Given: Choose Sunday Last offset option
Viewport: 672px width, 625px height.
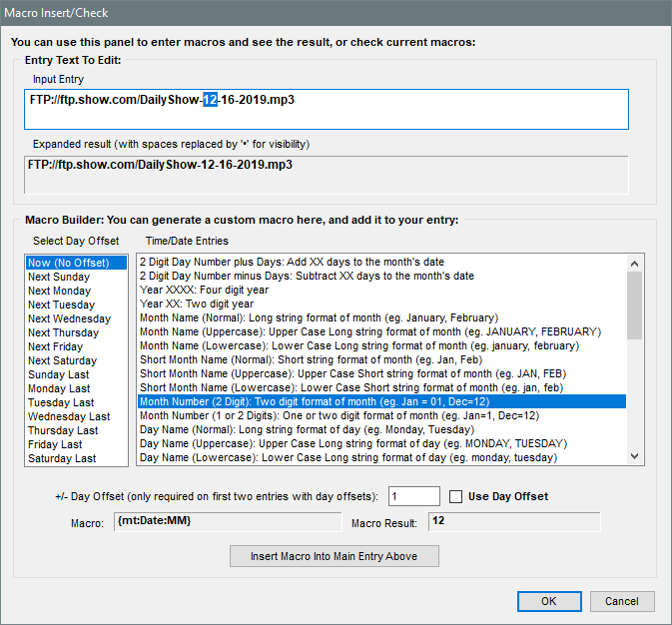Looking at the screenshot, I should [59, 374].
